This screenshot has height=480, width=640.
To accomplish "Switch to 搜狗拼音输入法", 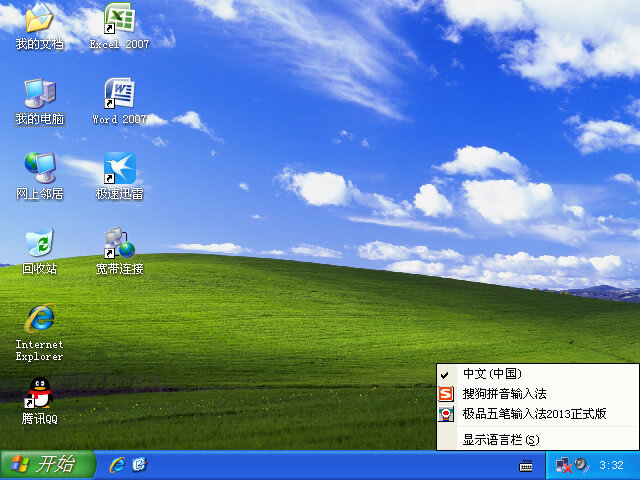I will tap(537, 394).
